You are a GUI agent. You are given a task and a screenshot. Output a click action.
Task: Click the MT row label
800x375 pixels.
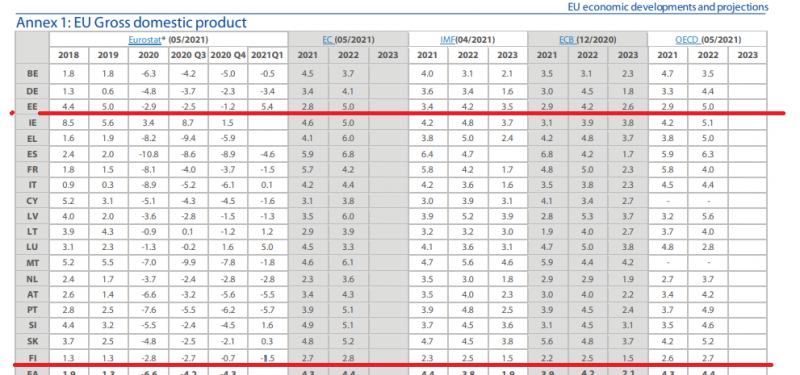point(32,262)
